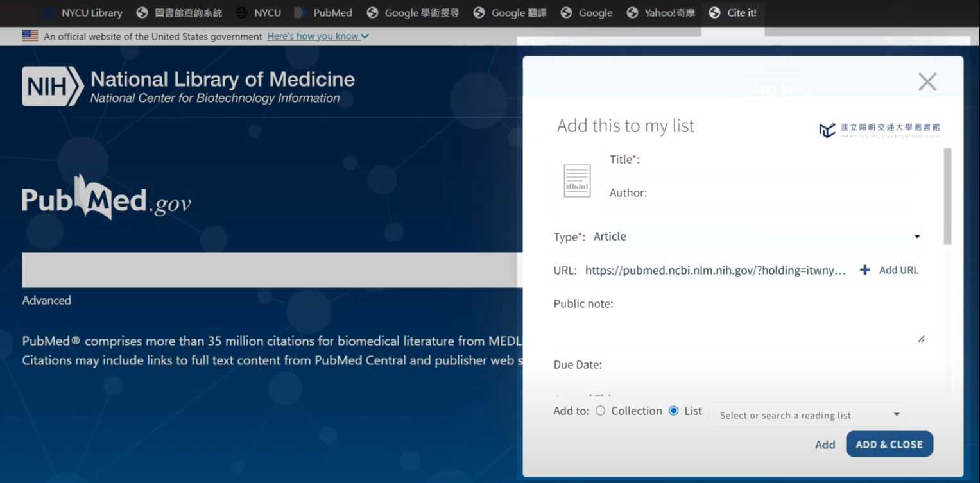
Task: Click the globe icon beside Cite it!
Action: tap(714, 13)
